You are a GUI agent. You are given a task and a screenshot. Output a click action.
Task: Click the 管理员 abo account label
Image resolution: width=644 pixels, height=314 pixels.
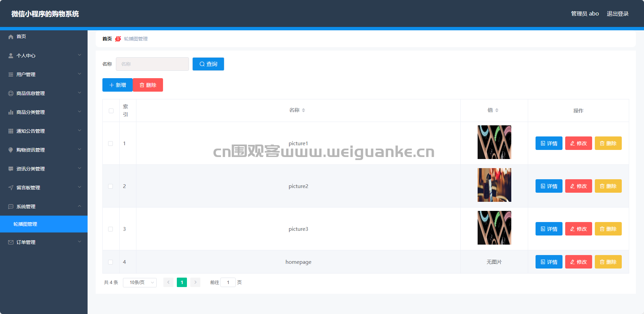585,14
